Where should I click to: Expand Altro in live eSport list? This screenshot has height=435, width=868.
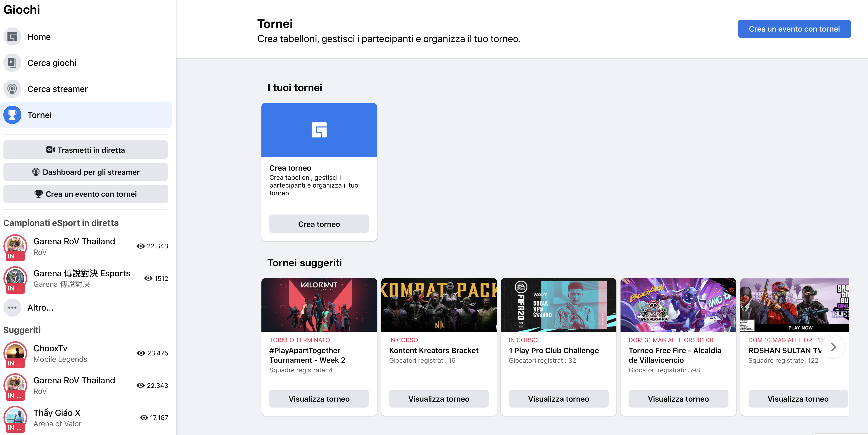40,308
